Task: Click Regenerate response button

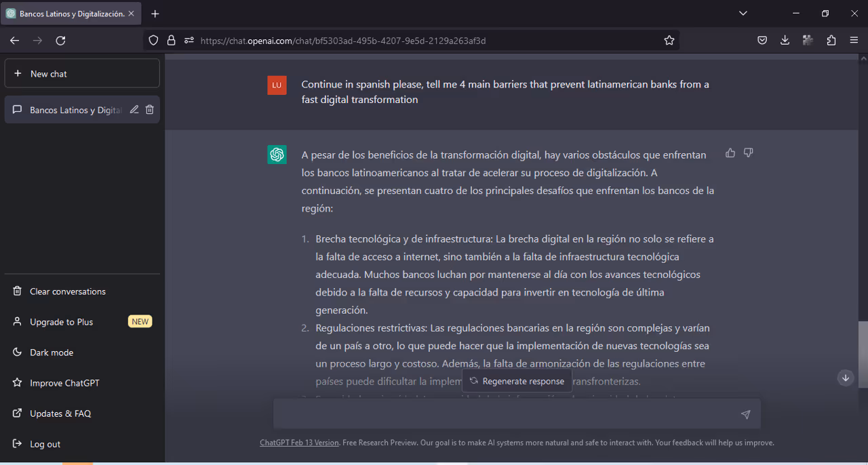Action: (517, 381)
